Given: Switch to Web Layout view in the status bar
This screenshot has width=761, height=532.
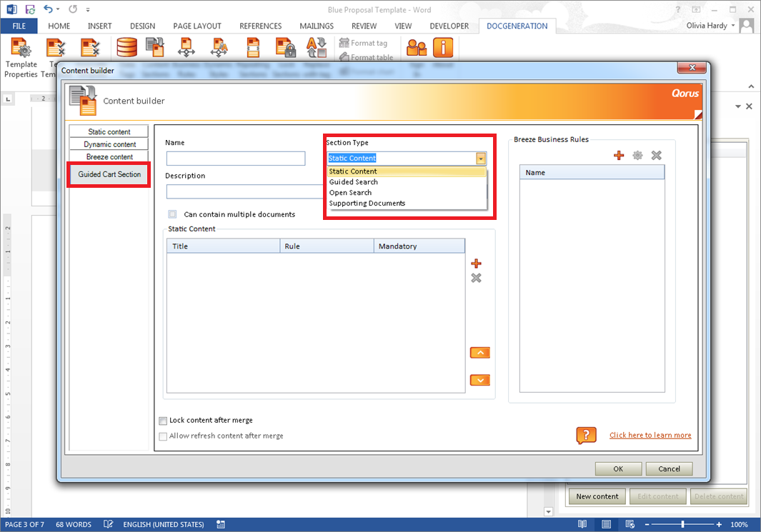Looking at the screenshot, I should coord(630,524).
